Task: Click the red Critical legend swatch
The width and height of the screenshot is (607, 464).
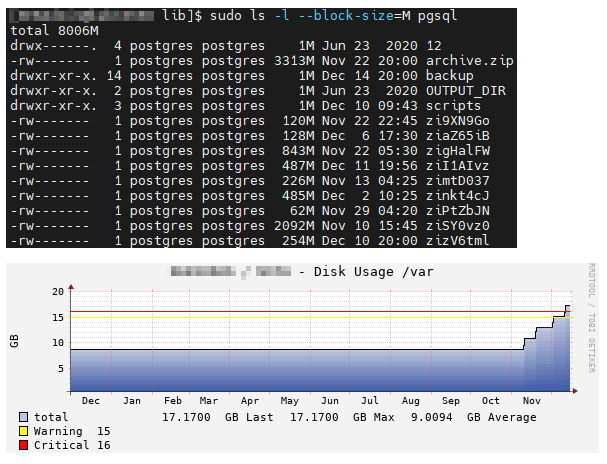Action: pyautogui.click(x=24, y=445)
